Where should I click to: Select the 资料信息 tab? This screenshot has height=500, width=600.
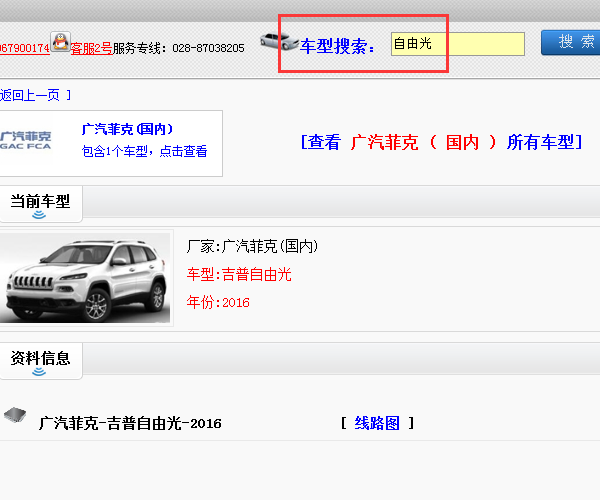[x=41, y=361]
